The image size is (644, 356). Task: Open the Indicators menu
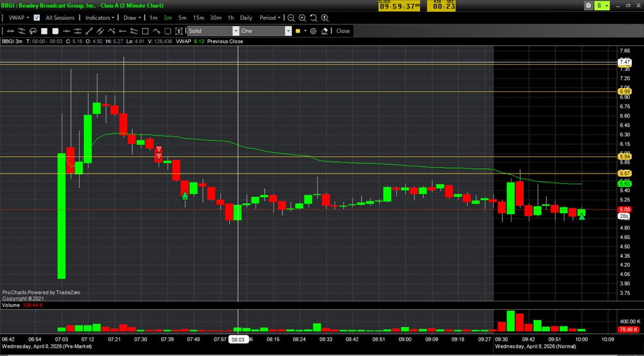point(99,18)
